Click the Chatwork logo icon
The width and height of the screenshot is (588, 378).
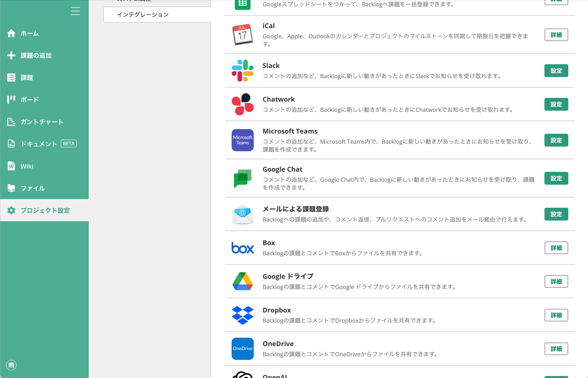pyautogui.click(x=242, y=104)
